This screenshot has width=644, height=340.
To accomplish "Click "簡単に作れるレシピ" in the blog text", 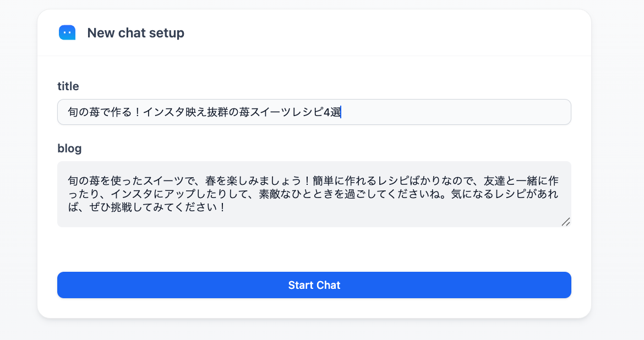I will (361, 180).
